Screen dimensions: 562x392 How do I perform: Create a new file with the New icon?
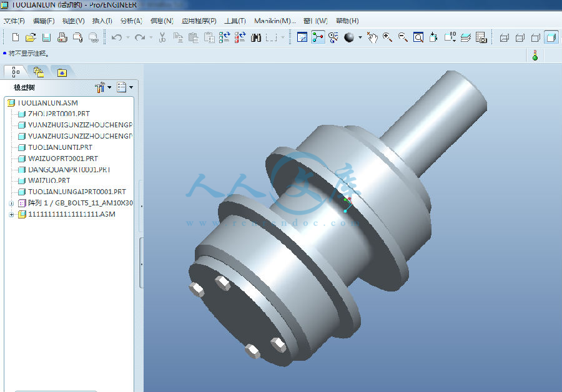(x=16, y=37)
